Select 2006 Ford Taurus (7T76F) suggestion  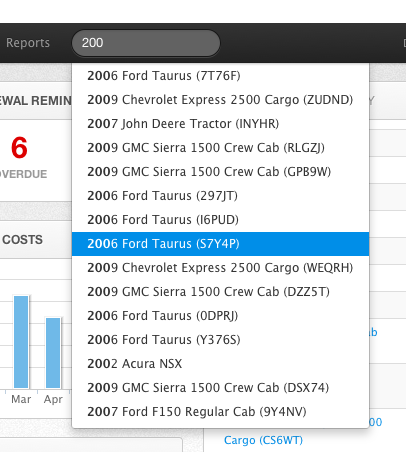pyautogui.click(x=220, y=76)
